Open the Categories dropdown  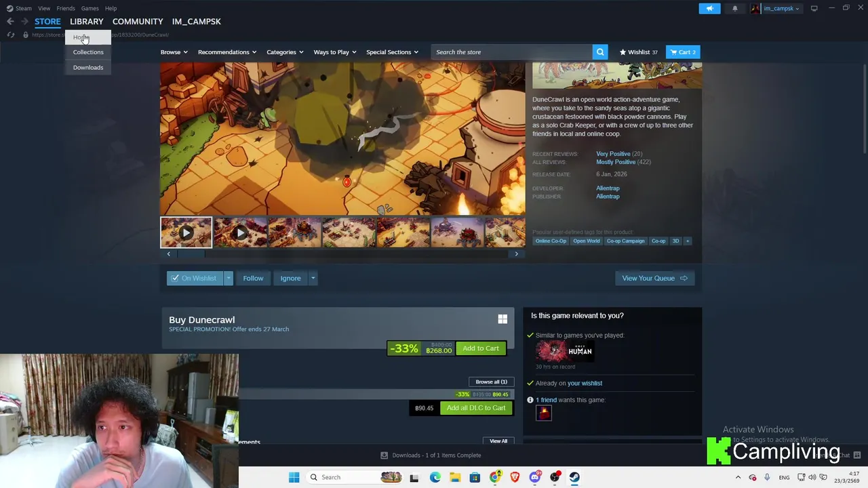285,52
